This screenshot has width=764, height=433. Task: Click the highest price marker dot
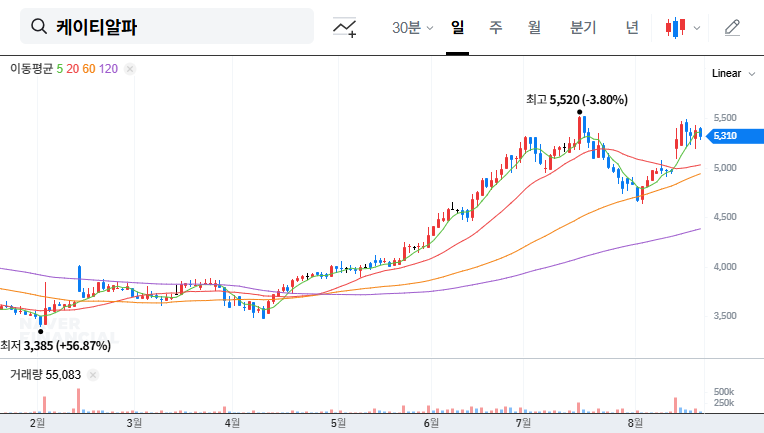coord(580,113)
